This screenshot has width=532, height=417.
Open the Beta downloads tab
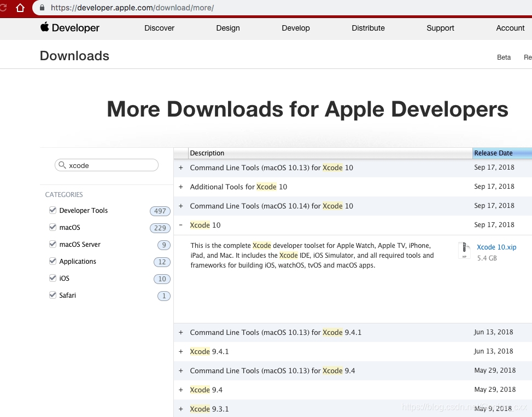click(x=504, y=57)
